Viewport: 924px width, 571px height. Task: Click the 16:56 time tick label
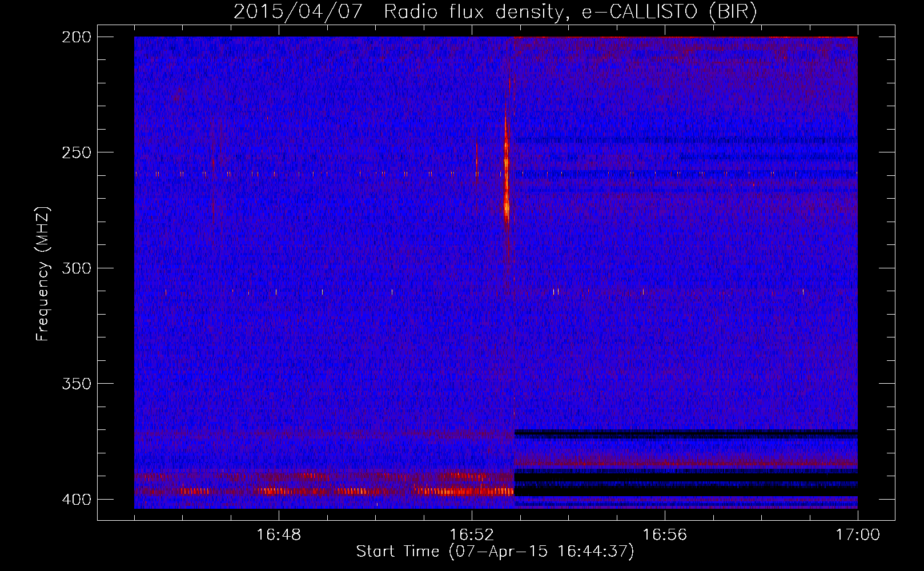point(665,534)
